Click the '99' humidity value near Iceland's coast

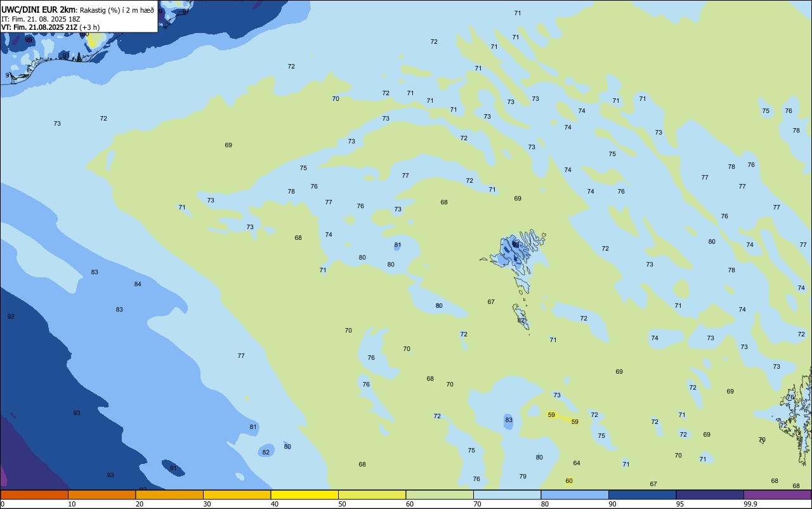(29, 39)
